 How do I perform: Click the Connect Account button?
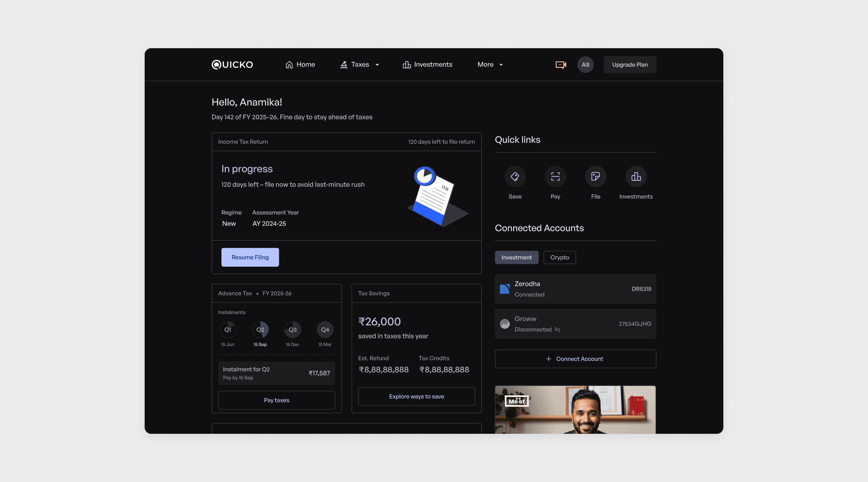575,359
